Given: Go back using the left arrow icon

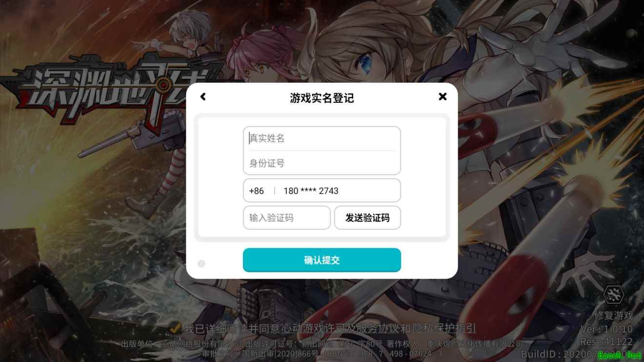Looking at the screenshot, I should (203, 96).
